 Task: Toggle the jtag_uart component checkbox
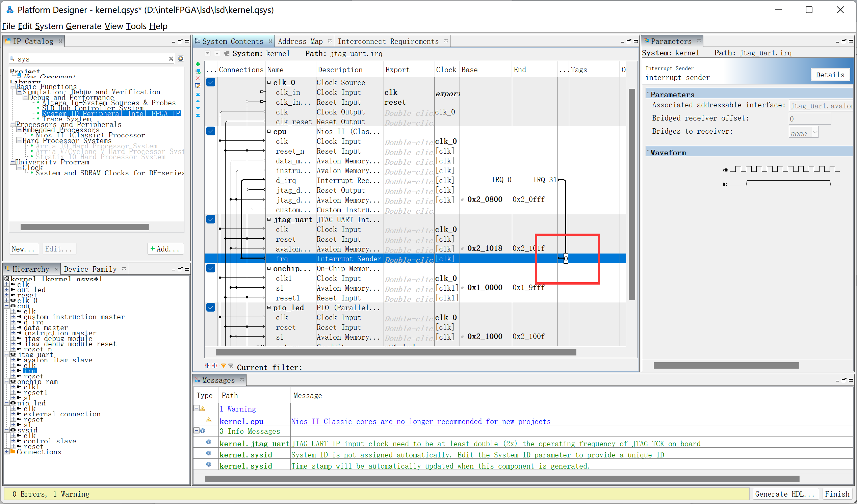(x=211, y=219)
